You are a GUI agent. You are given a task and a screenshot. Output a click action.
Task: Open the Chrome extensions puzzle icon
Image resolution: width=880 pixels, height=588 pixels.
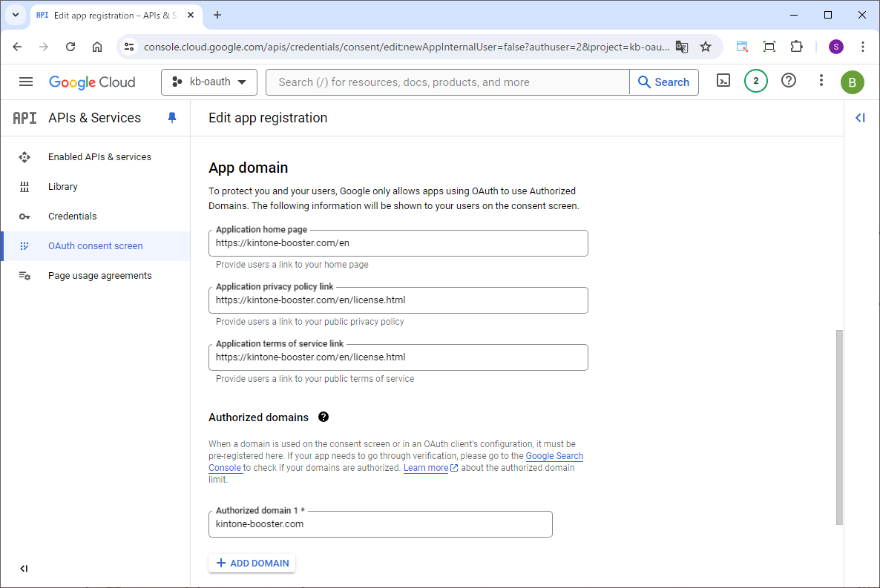(x=796, y=47)
